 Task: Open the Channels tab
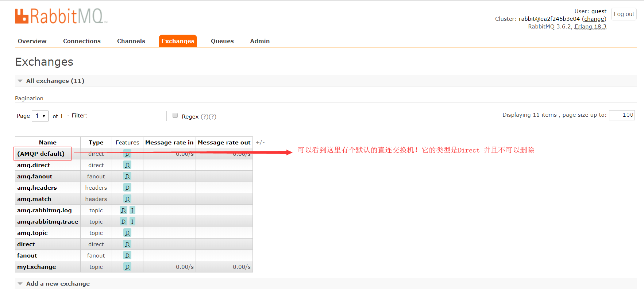point(131,41)
